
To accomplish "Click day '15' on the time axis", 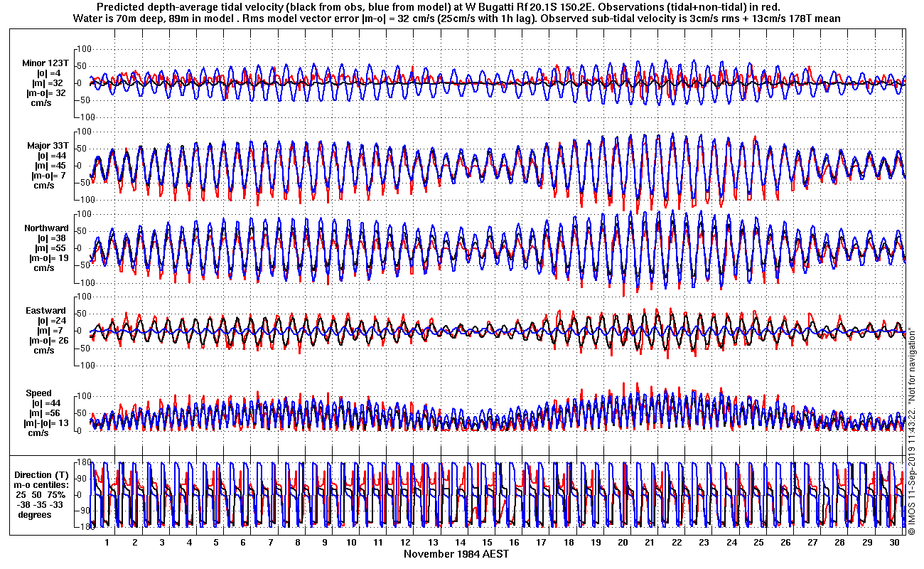I will click(487, 543).
